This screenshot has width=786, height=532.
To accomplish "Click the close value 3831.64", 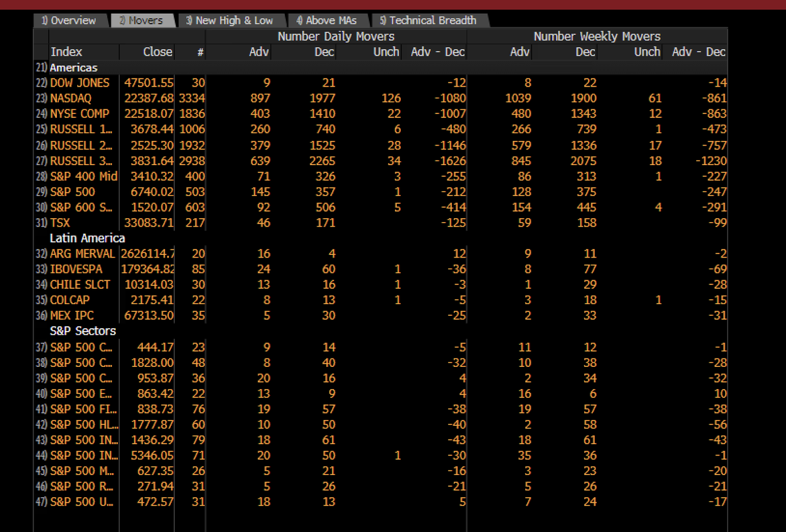I will click(153, 161).
